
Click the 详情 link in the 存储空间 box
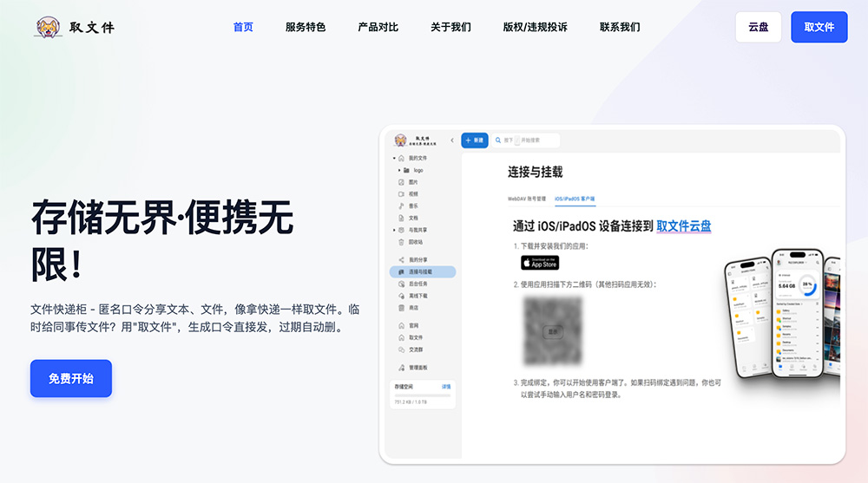point(446,387)
